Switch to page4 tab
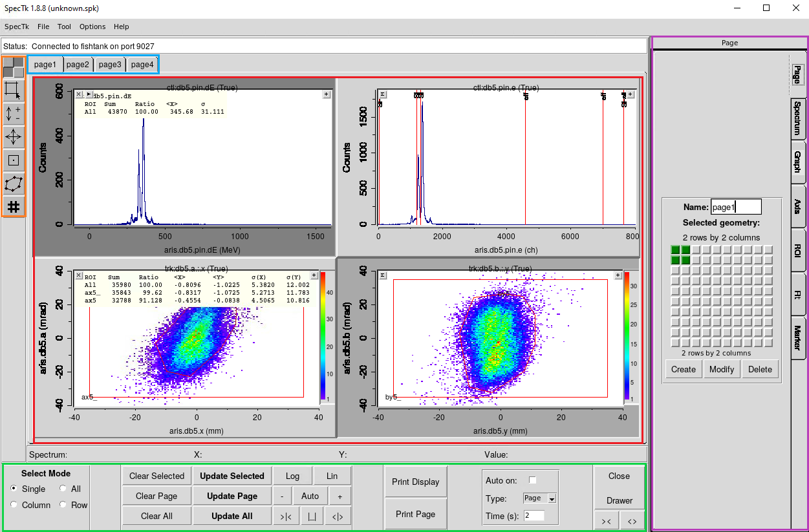Screen dimensions: 809x532 point(142,65)
